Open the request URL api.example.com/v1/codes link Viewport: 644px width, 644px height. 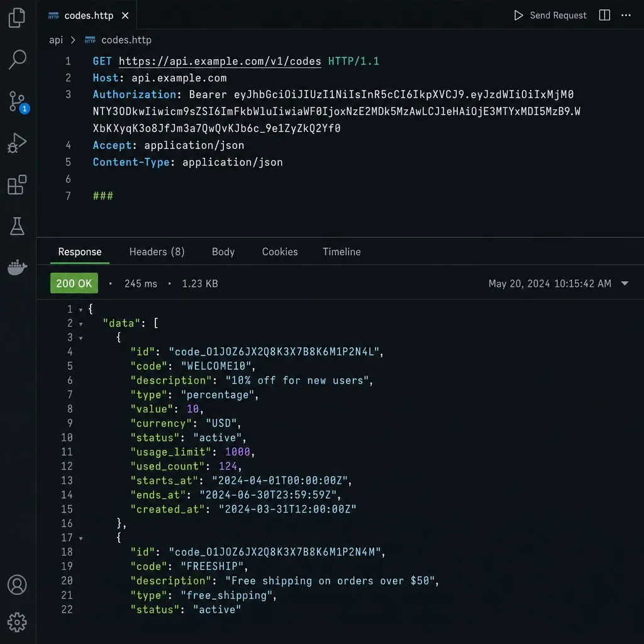[219, 61]
